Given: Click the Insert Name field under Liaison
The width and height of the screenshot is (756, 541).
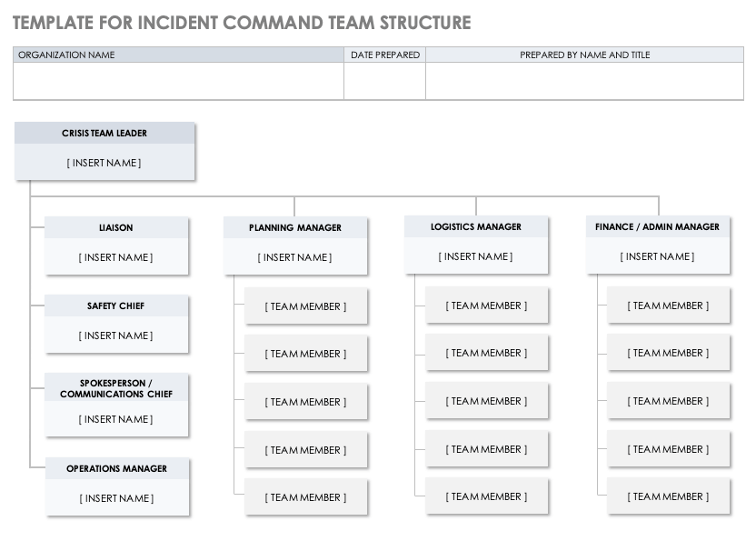Looking at the screenshot, I should click(116, 258).
